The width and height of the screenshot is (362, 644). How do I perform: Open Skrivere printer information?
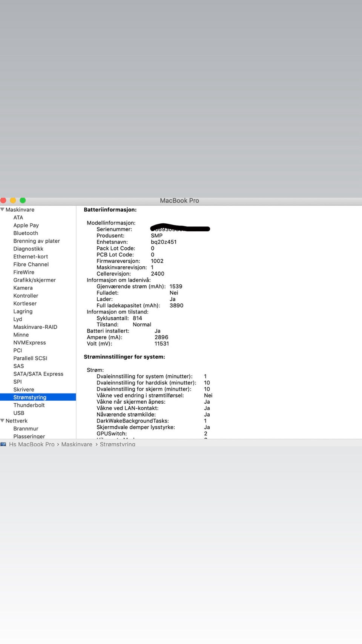click(24, 389)
